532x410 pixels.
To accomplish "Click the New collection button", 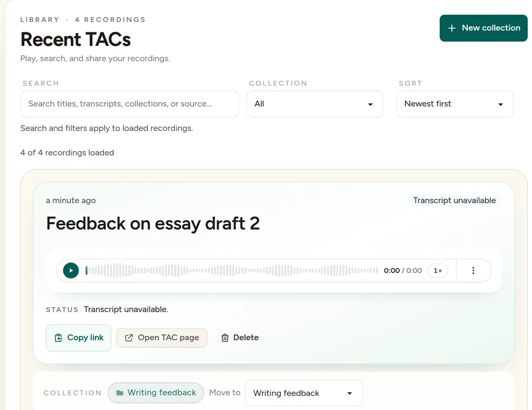I will (484, 28).
